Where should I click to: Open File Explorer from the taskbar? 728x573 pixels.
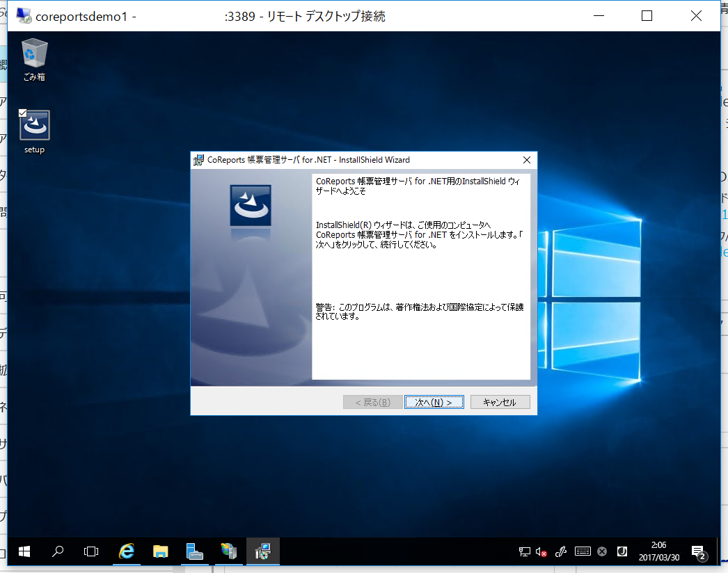[160, 551]
